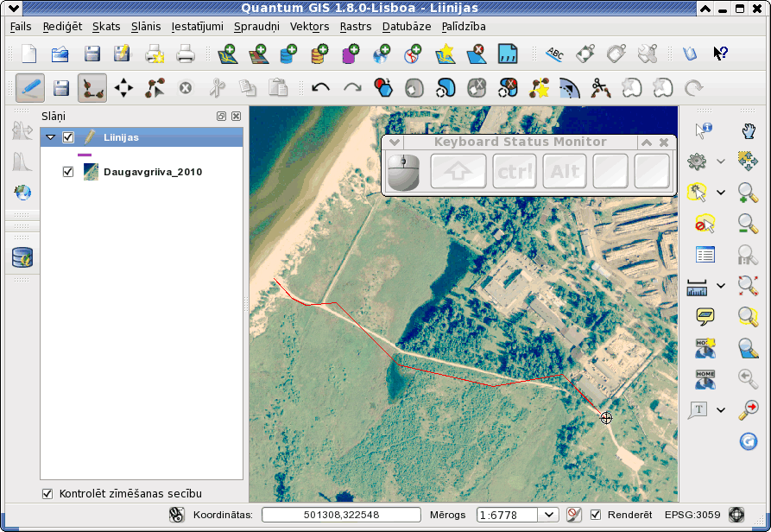
Task: Select the Add Ring tool
Action: coord(414,88)
